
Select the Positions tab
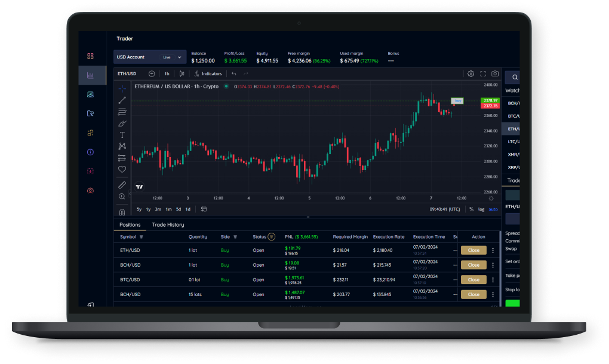[x=130, y=225]
